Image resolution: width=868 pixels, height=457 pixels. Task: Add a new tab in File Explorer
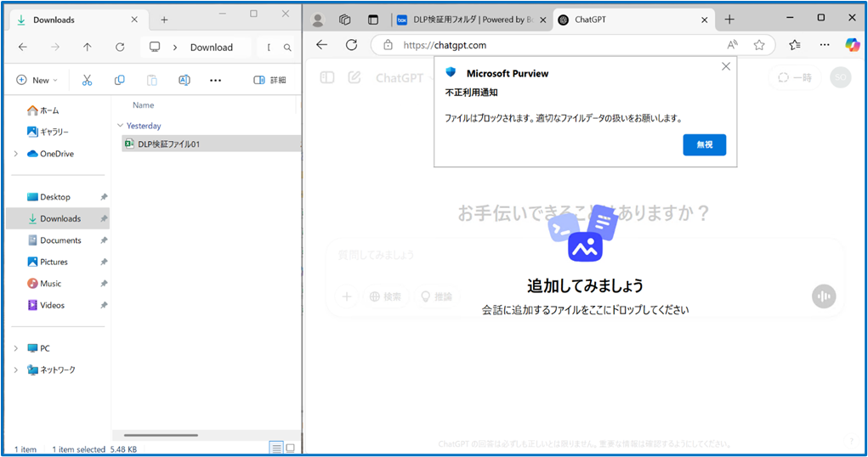164,20
